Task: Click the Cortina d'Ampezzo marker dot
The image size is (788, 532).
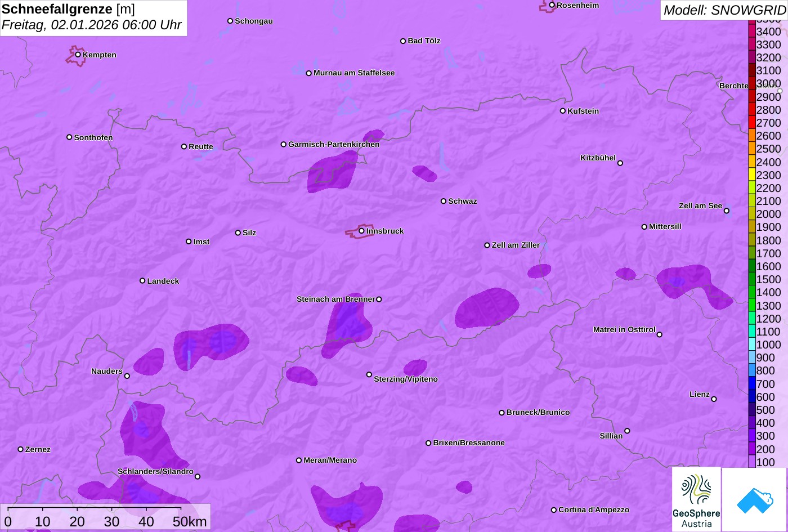Action: [554, 510]
